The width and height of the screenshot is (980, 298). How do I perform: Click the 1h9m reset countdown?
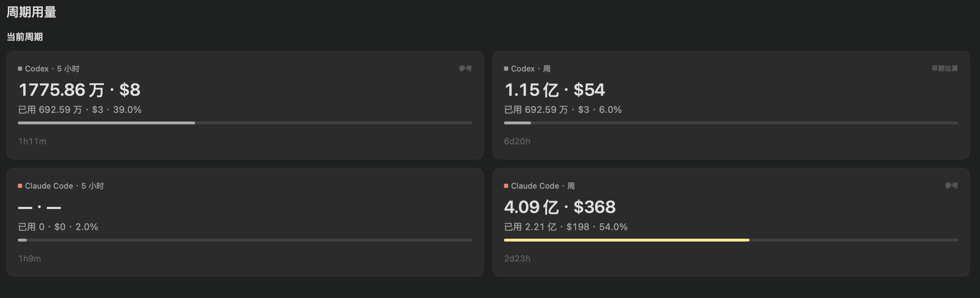click(30, 258)
